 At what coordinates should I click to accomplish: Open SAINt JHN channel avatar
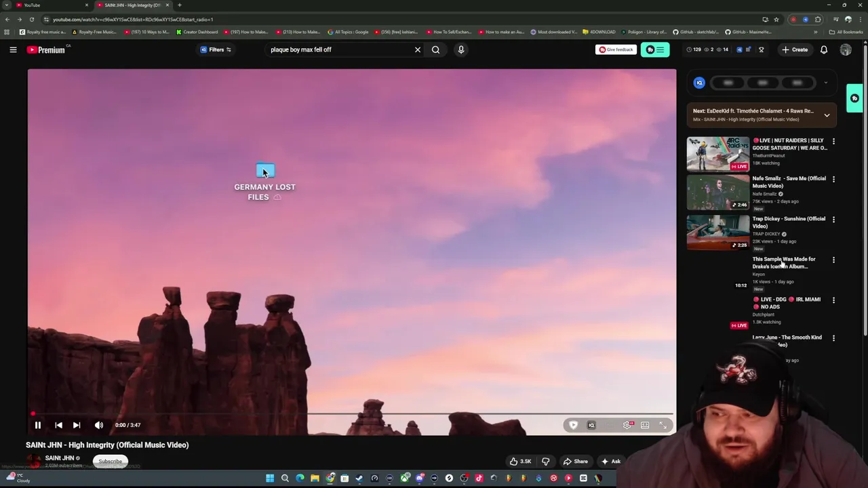34,462
